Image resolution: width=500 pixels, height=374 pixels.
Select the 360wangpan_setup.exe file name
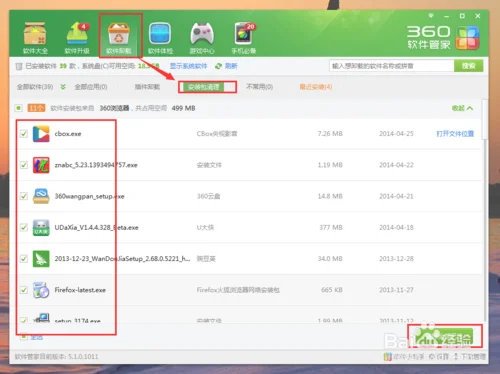89,196
